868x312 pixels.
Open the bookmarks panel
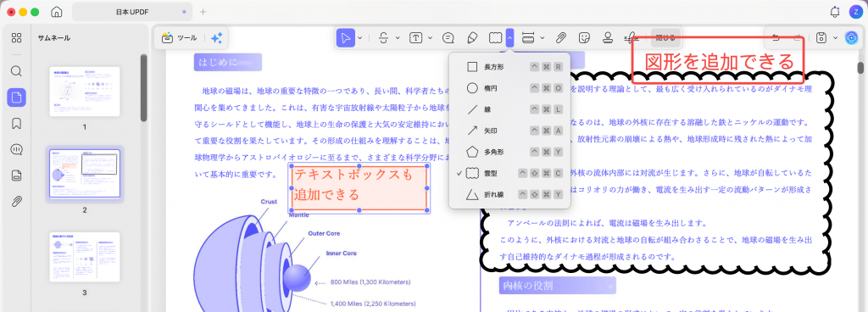tap(17, 124)
